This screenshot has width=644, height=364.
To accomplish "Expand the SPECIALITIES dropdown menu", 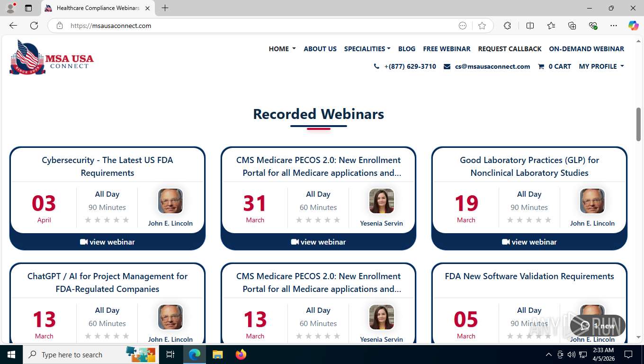I will coord(367,49).
